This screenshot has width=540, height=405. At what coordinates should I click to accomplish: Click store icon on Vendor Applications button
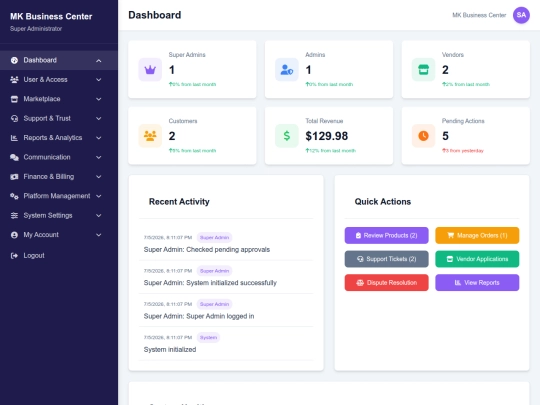pos(450,259)
